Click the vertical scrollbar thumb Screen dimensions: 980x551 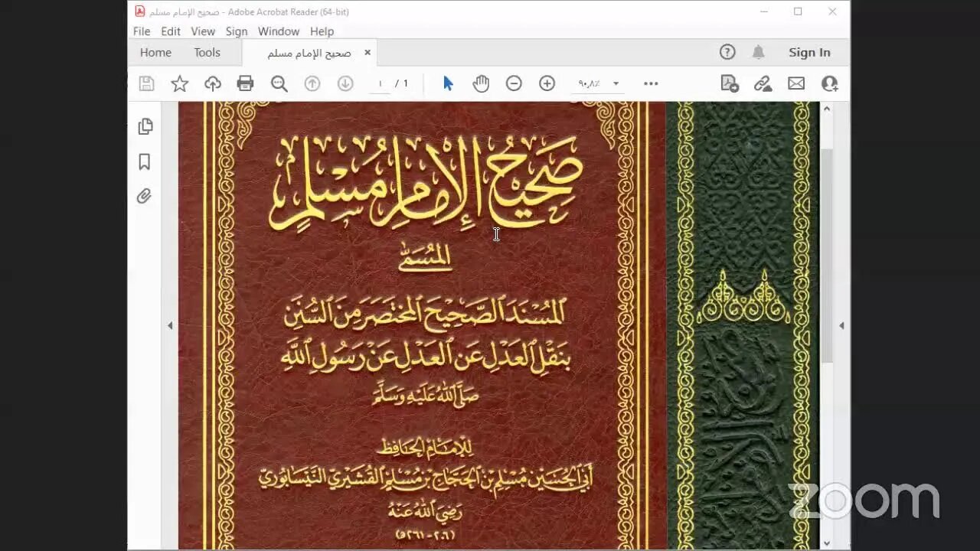coord(827,256)
